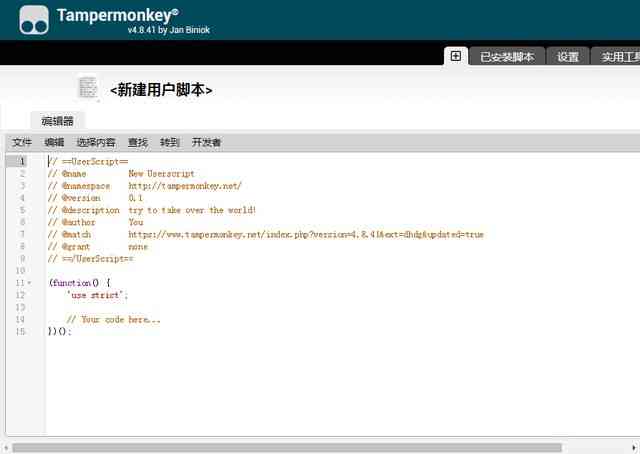Click the Tampermonkey title text
The width and height of the screenshot is (640, 454).
[118, 16]
